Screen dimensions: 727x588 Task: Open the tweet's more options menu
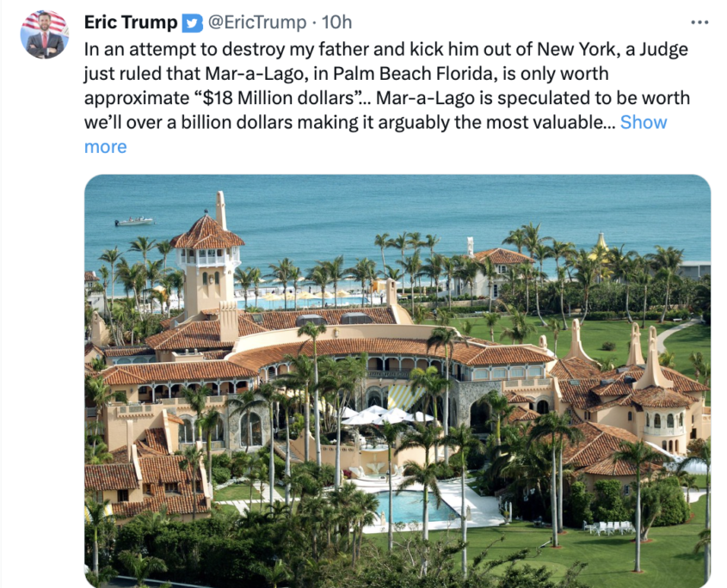point(699,22)
